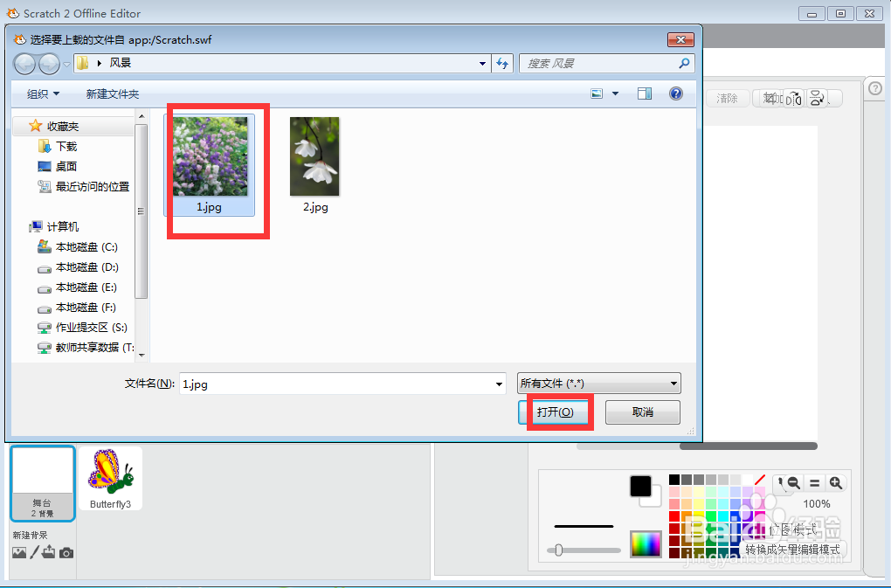Image resolution: width=891 pixels, height=588 pixels.
Task: Adjust the line width slider handle
Action: coord(558,550)
